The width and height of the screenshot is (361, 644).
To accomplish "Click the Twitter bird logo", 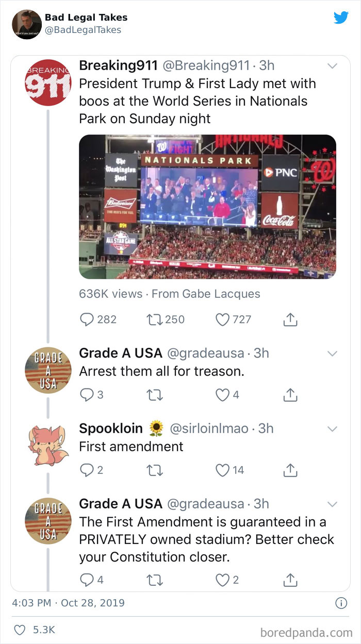I will point(341,17).
